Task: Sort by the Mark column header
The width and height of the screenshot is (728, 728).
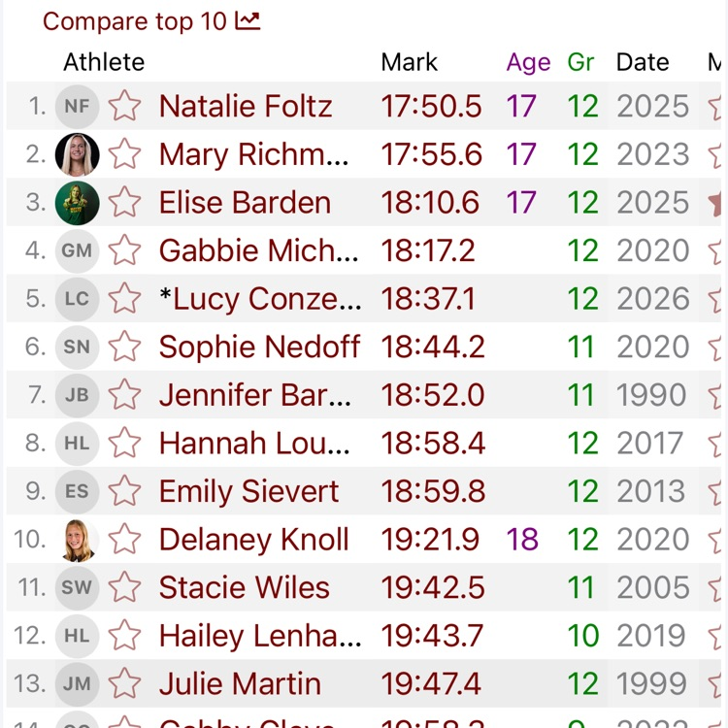Action: coord(409,62)
